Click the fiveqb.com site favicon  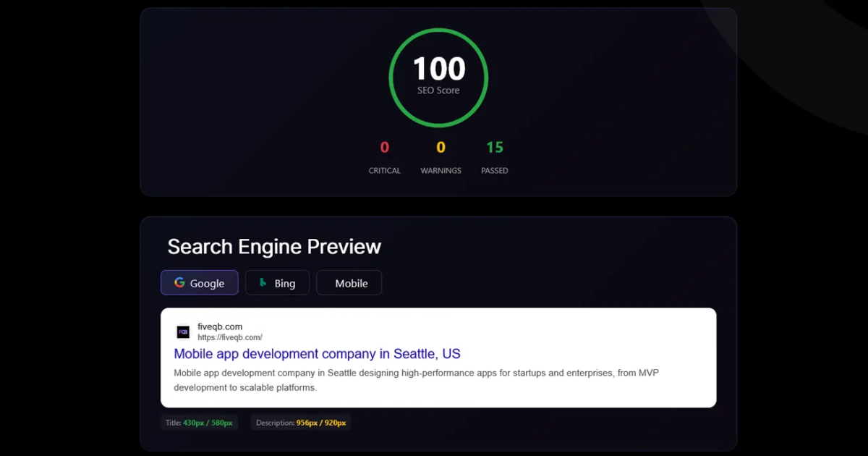pos(183,332)
